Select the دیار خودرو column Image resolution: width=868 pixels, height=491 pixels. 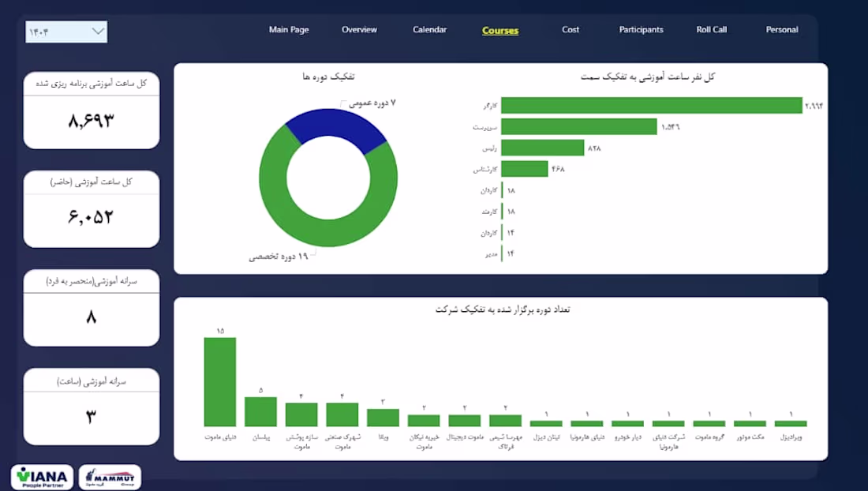(627, 423)
